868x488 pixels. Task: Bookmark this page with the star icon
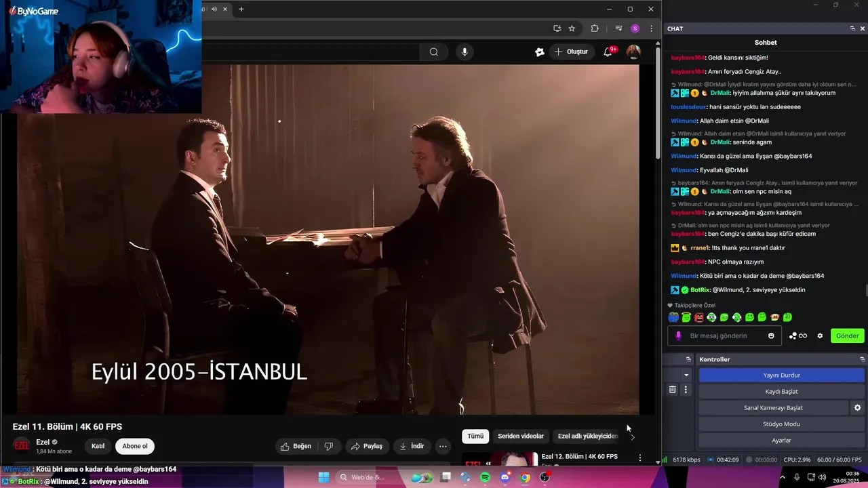pyautogui.click(x=572, y=28)
